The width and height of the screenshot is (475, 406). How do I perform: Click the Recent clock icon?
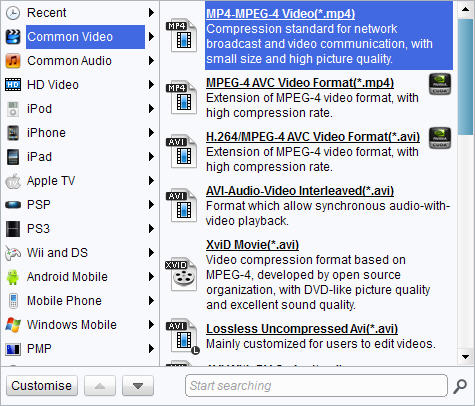pyautogui.click(x=13, y=13)
